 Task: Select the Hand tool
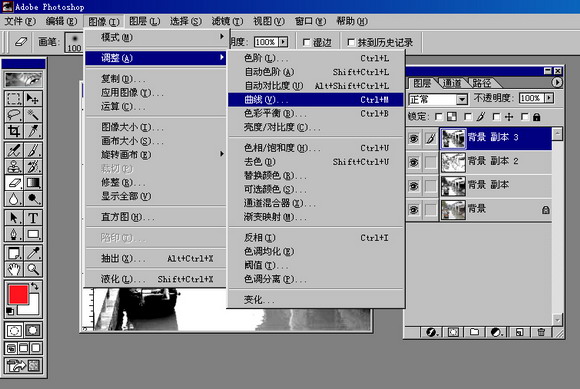click(14, 269)
